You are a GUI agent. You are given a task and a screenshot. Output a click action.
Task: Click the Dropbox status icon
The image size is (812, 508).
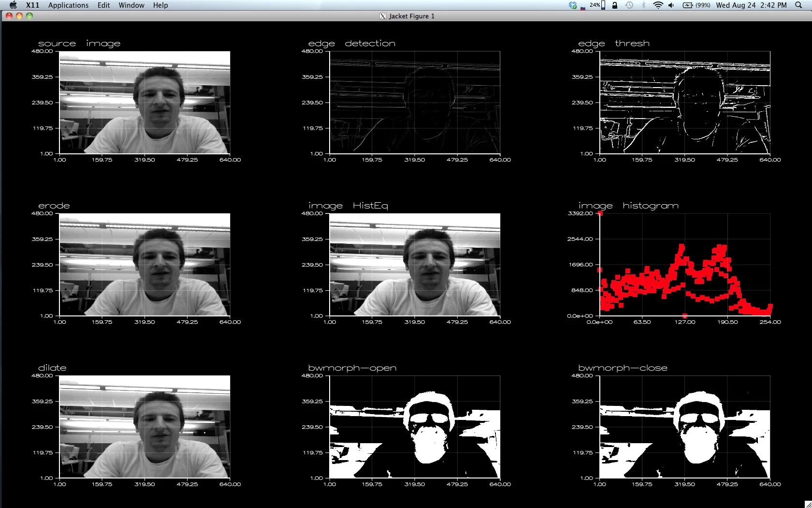(573, 5)
